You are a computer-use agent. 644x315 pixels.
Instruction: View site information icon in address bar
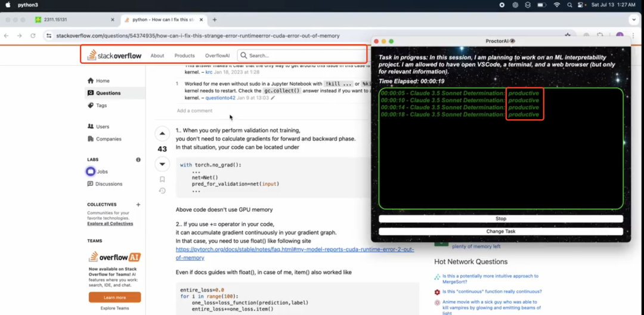[49, 36]
